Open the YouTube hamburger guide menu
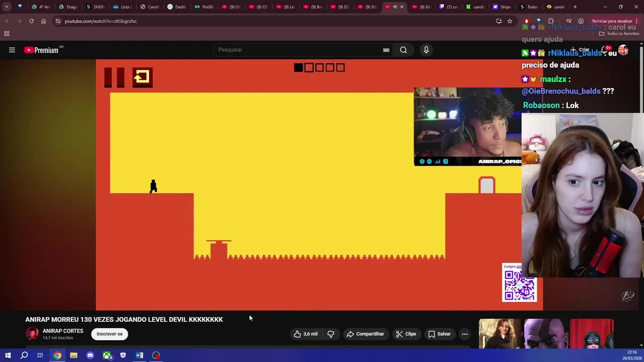This screenshot has width=644, height=362. 12,50
